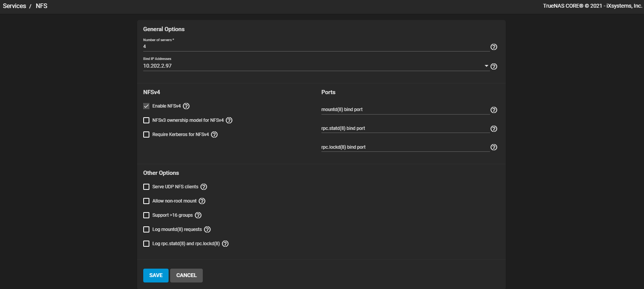Check Allow non-root mount option

click(x=146, y=201)
